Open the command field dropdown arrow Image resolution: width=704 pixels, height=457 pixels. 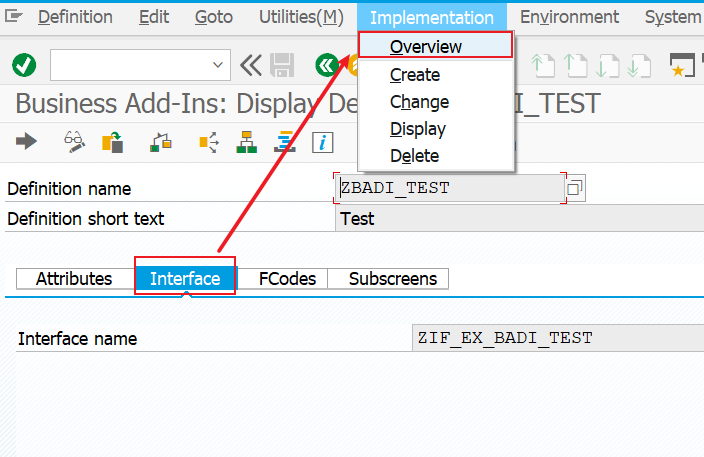click(x=218, y=65)
